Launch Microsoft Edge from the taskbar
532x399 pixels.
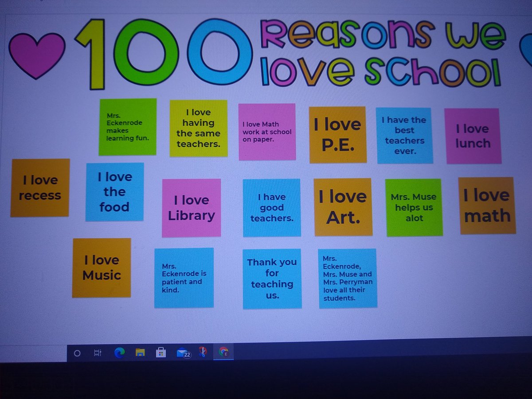[119, 353]
